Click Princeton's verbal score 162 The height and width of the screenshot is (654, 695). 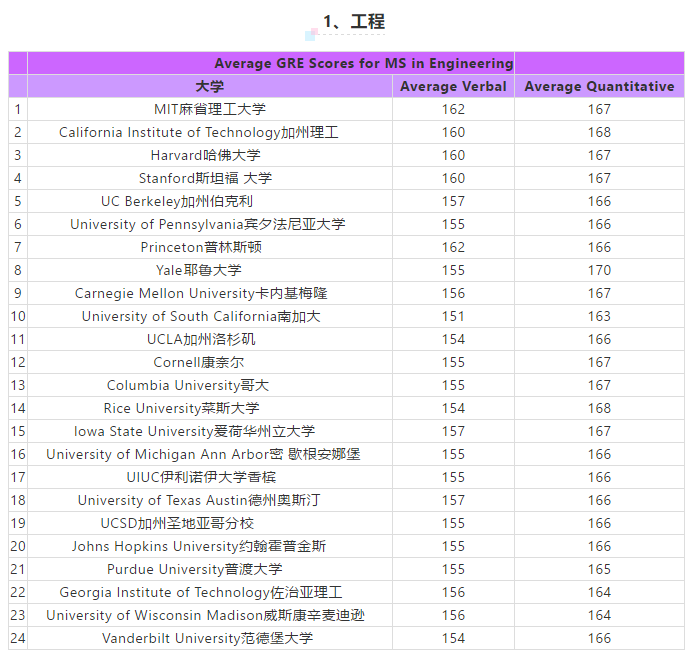[453, 247]
